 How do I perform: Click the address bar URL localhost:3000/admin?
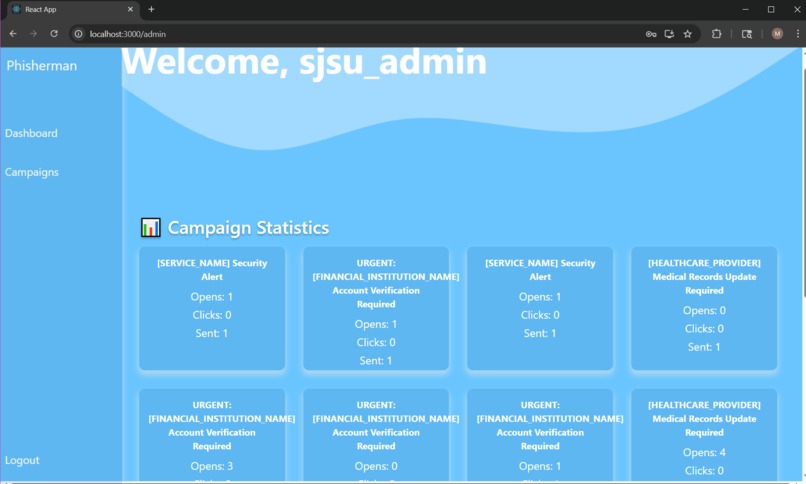pyautogui.click(x=127, y=34)
